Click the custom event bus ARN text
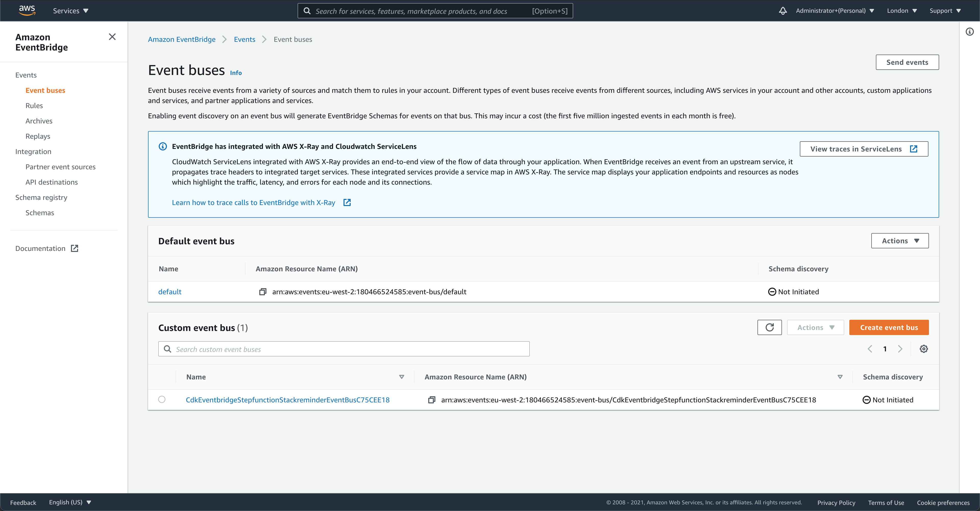 [x=629, y=400]
